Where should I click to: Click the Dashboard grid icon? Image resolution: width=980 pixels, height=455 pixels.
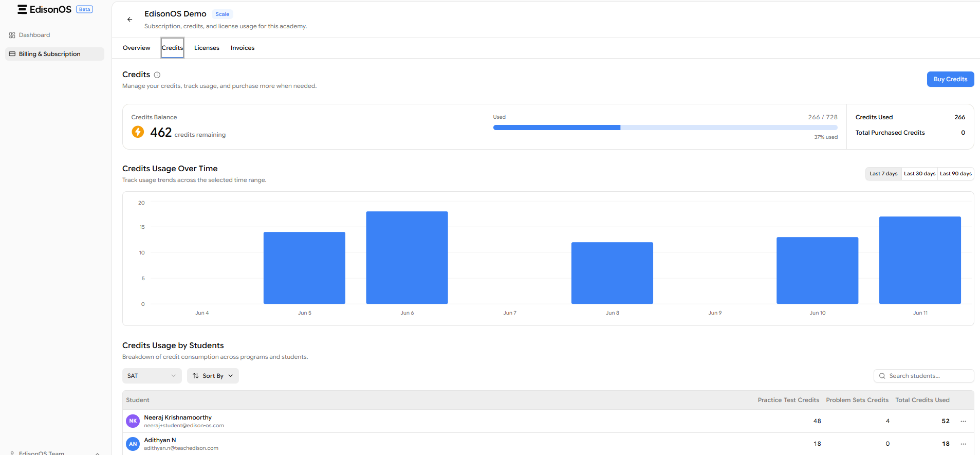(12, 35)
